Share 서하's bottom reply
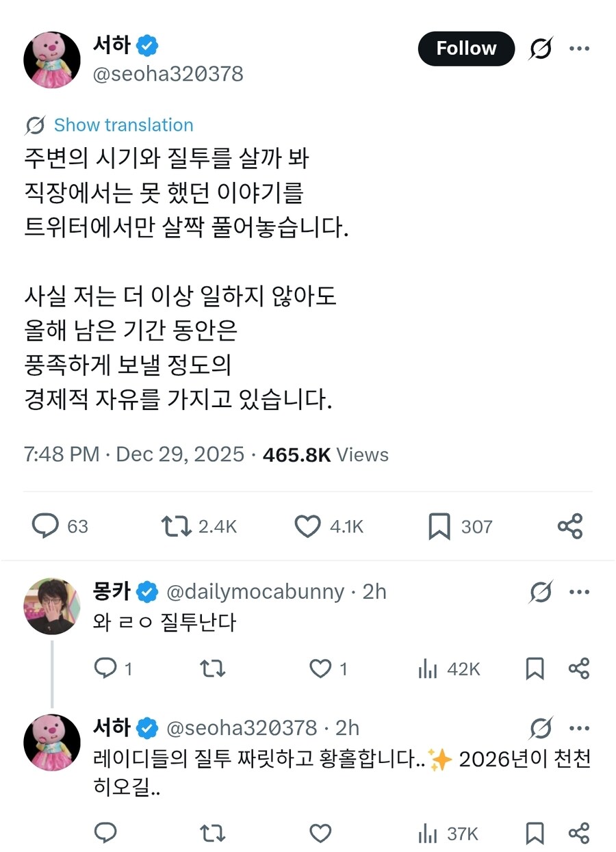Image resolution: width=616 pixels, height=852 pixels. [579, 834]
